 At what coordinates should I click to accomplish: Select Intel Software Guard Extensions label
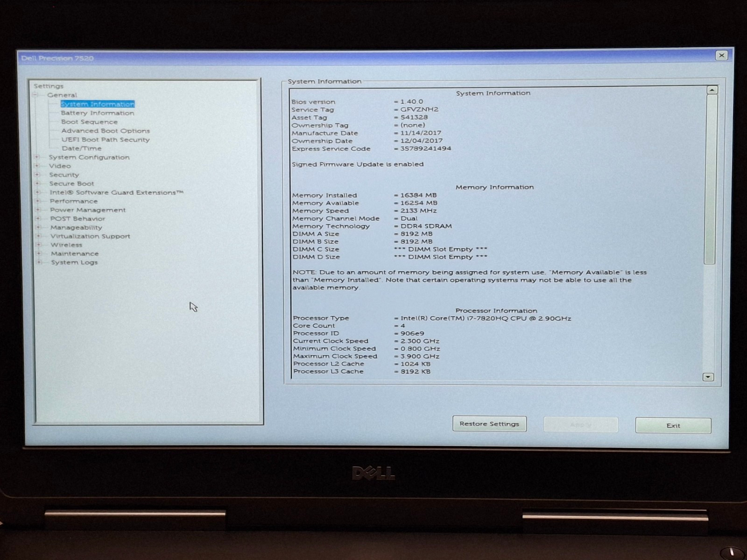pos(117,192)
